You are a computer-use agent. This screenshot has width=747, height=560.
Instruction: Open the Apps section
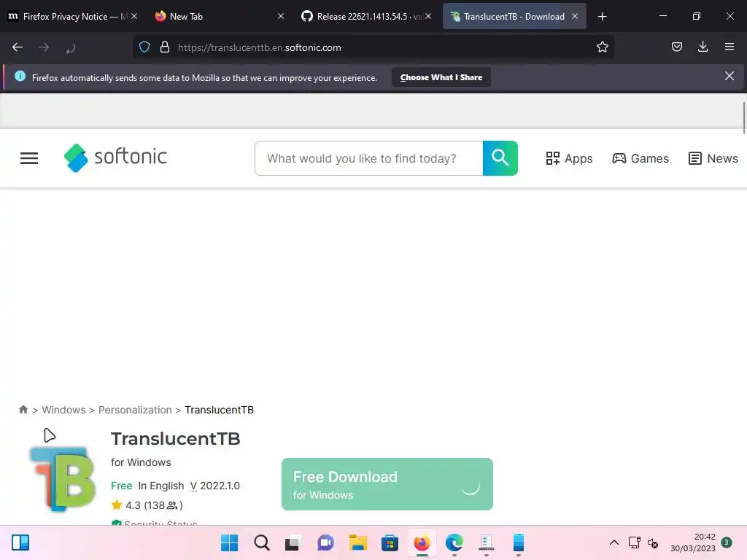pos(569,158)
